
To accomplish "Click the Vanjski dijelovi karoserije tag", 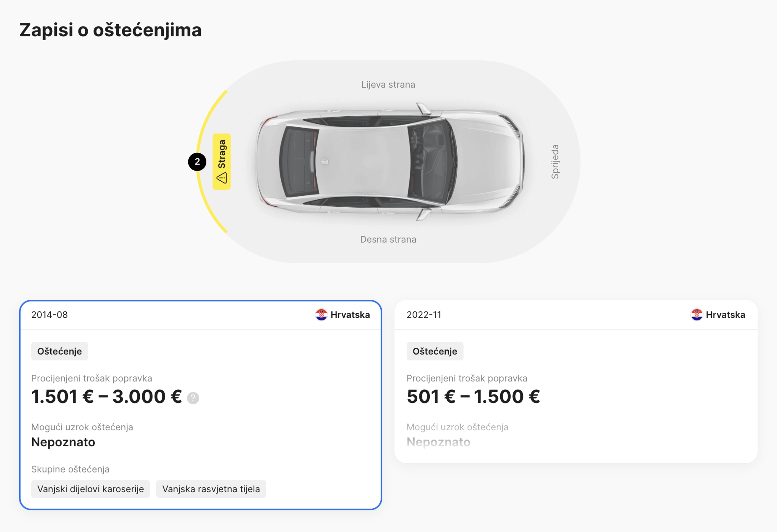I will coord(91,489).
